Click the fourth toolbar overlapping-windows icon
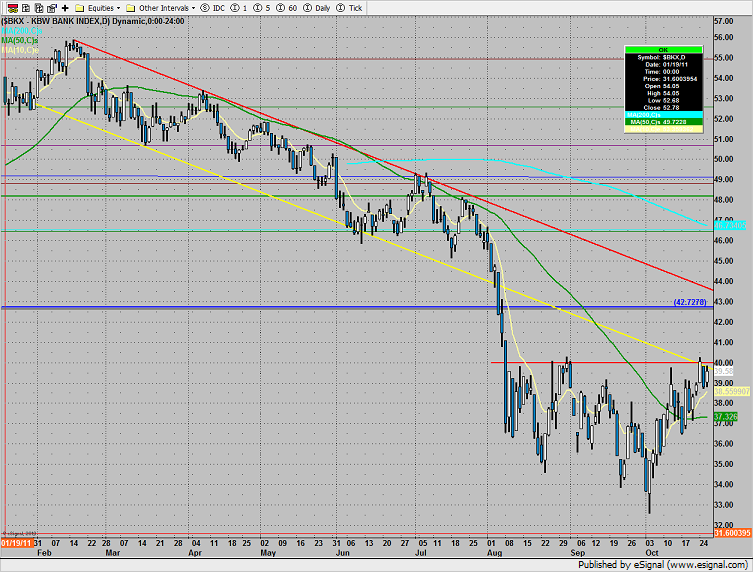Screen dimensions: 753x572 pyautogui.click(x=52, y=8)
